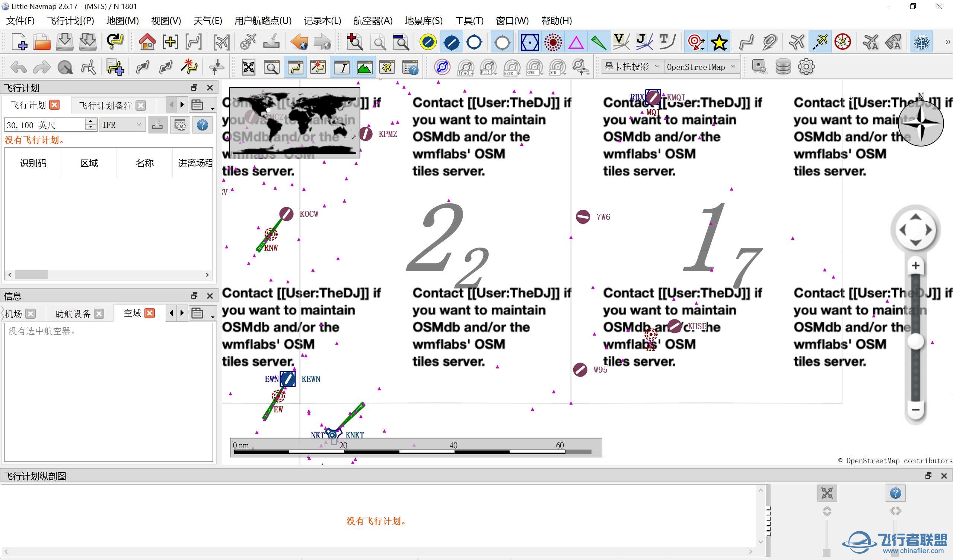
Task: Click the map zoom-in magnifier icon
Action: tap(355, 42)
